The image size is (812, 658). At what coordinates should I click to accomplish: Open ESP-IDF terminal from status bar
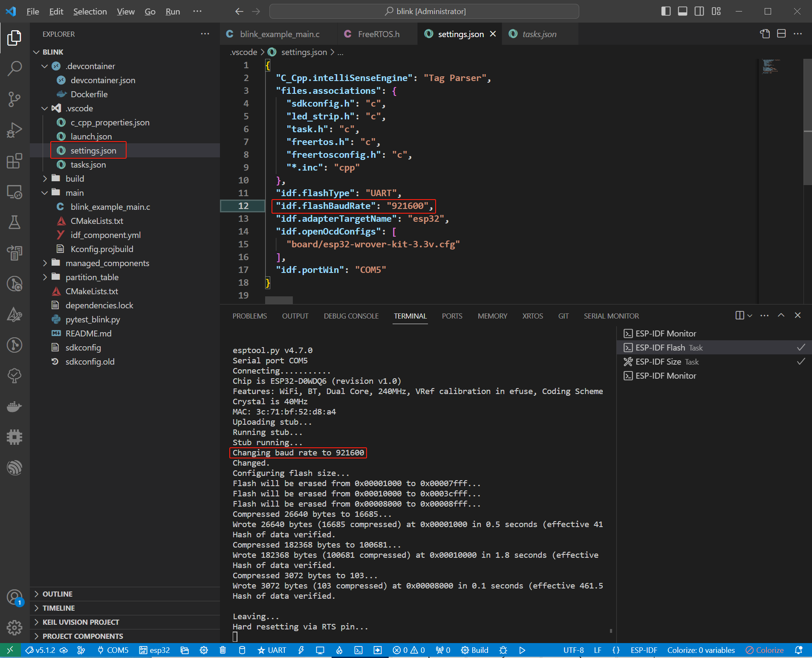coord(358,650)
